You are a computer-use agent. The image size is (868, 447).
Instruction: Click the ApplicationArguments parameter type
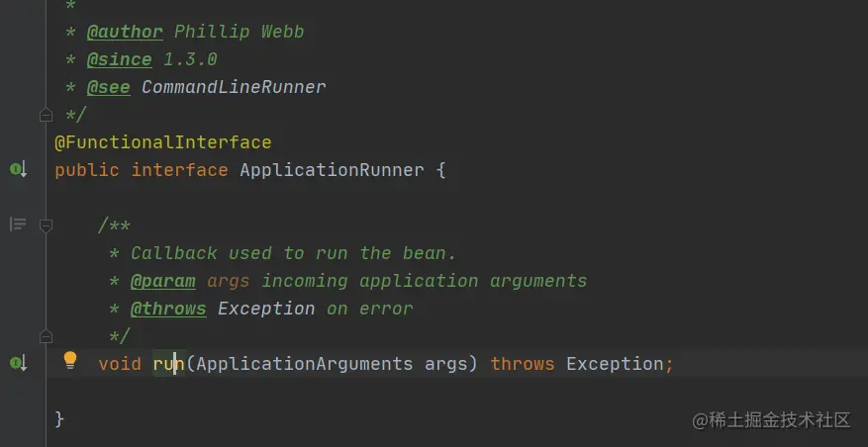305,364
